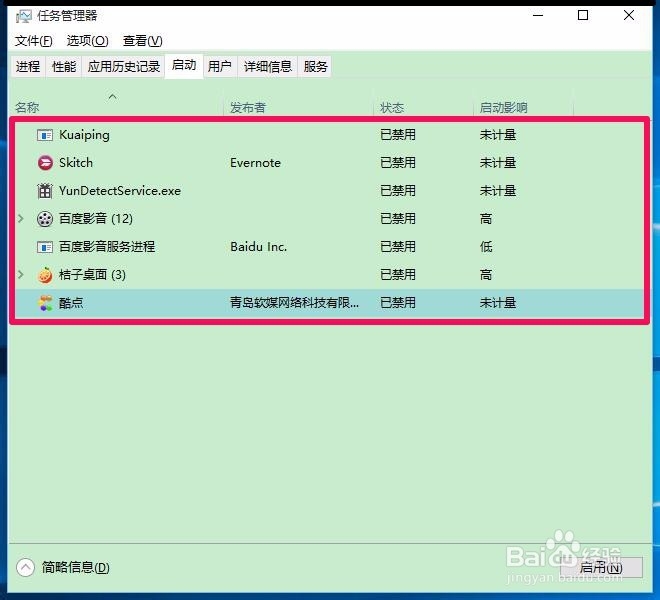Viewport: 660px width, 600px height.
Task: Select 百度影音 (12) entry name
Action: point(96,219)
